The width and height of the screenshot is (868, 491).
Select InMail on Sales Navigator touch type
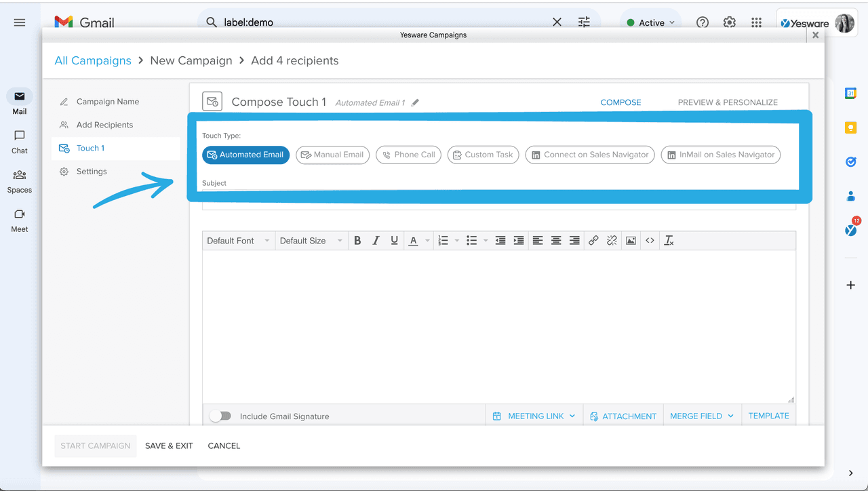pos(721,155)
